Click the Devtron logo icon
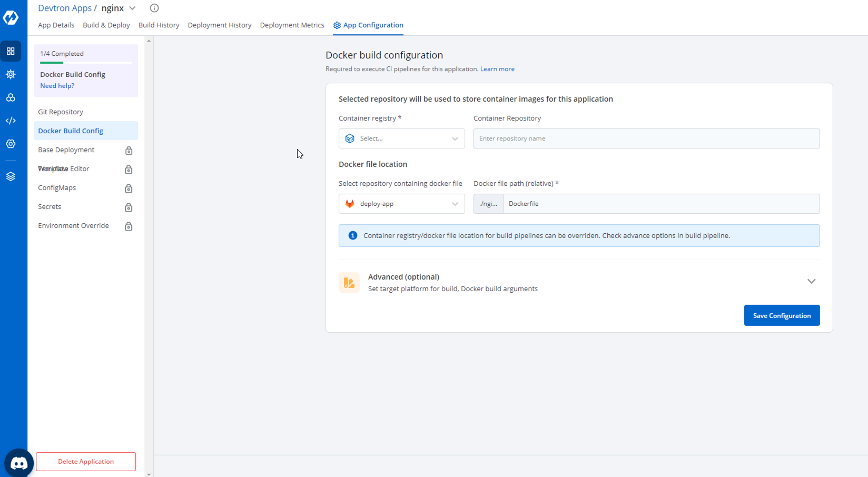 [x=11, y=17]
